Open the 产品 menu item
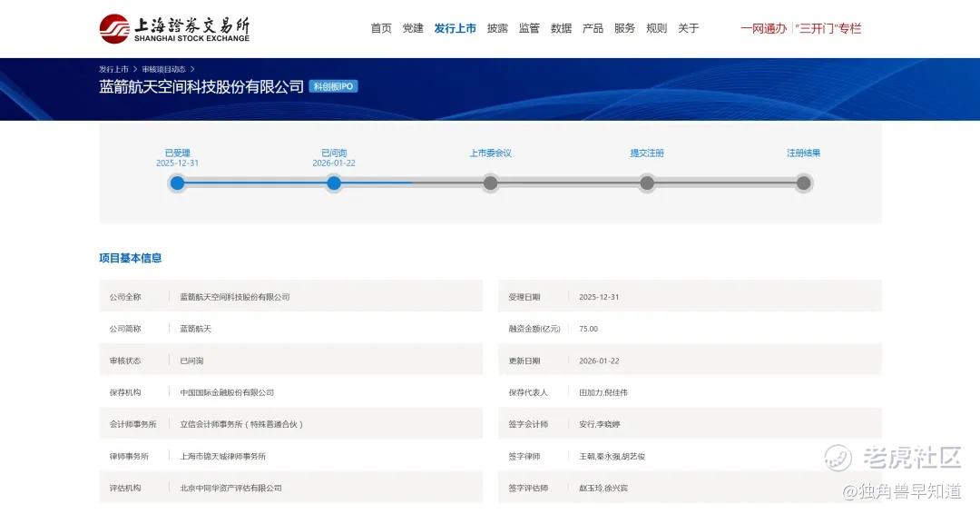The width and height of the screenshot is (980, 514). click(593, 28)
